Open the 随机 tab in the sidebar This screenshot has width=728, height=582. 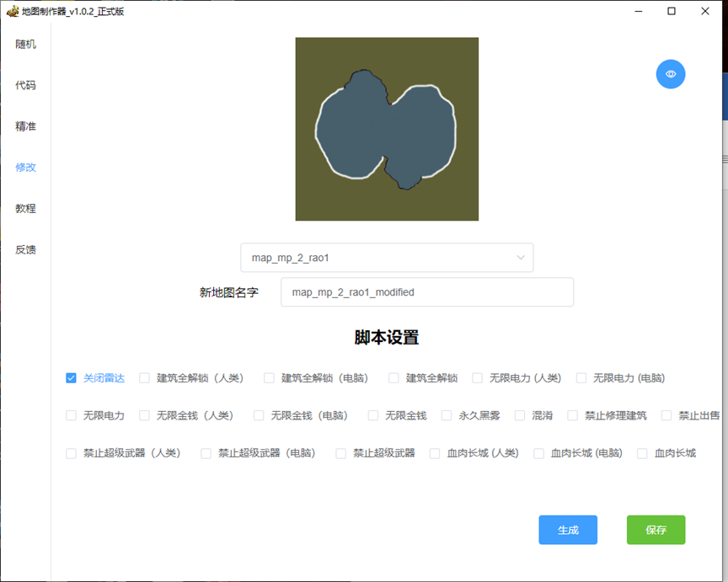tap(25, 44)
